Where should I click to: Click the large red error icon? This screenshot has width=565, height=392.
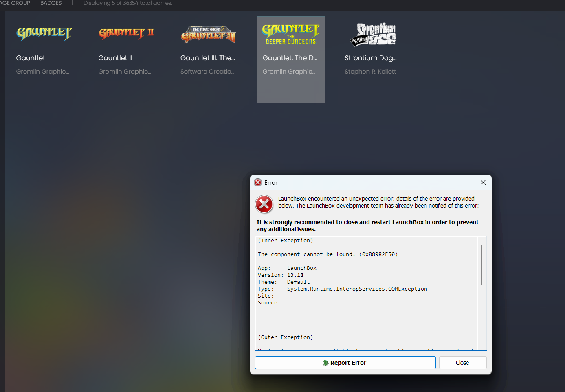click(264, 204)
